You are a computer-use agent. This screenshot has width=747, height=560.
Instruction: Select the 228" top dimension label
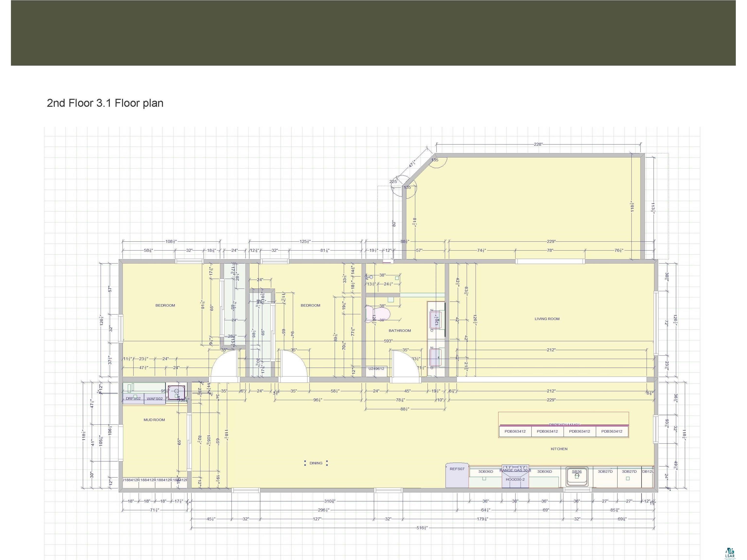[538, 144]
